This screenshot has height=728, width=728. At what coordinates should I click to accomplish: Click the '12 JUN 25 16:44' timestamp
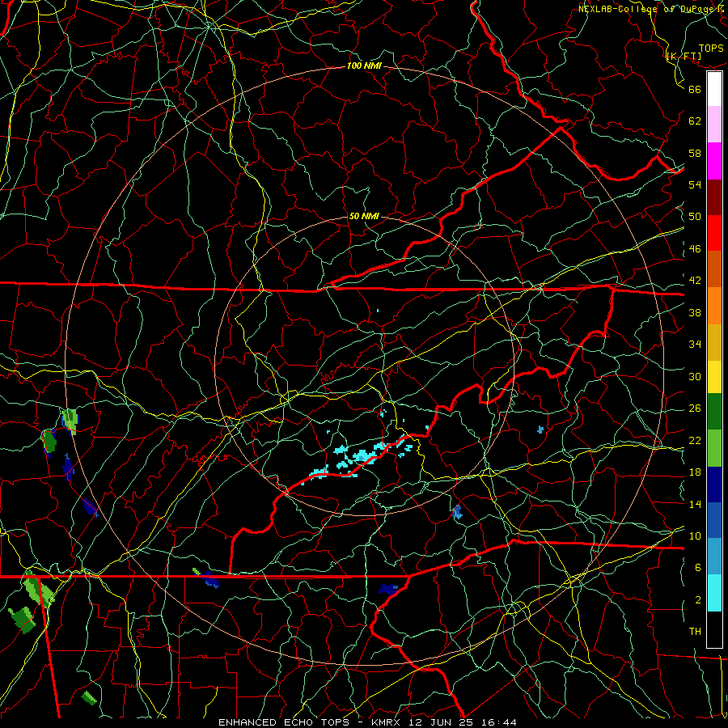(x=463, y=722)
